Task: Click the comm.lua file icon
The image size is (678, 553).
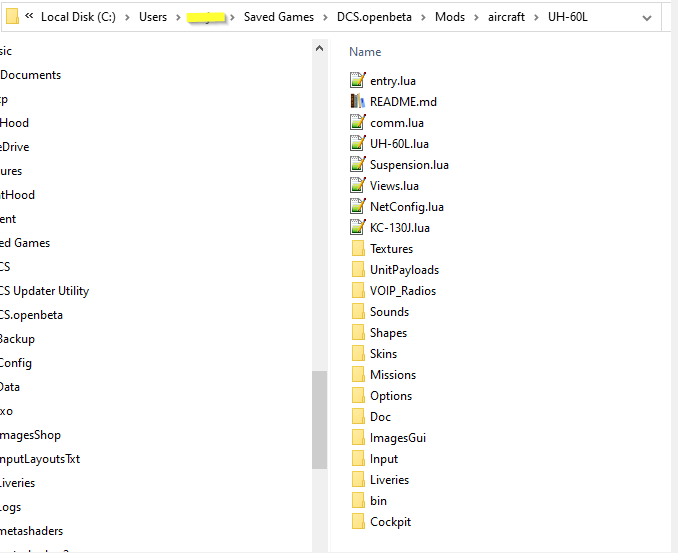Action: point(358,122)
